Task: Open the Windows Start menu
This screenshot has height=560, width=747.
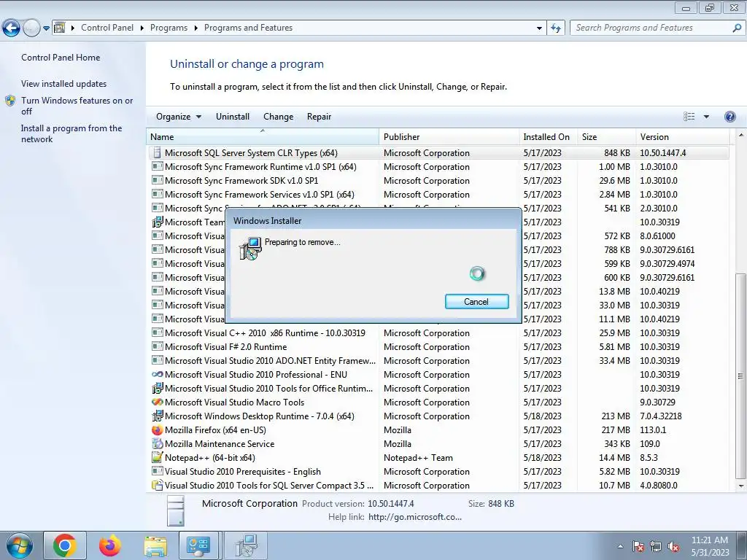Action: (x=19, y=545)
